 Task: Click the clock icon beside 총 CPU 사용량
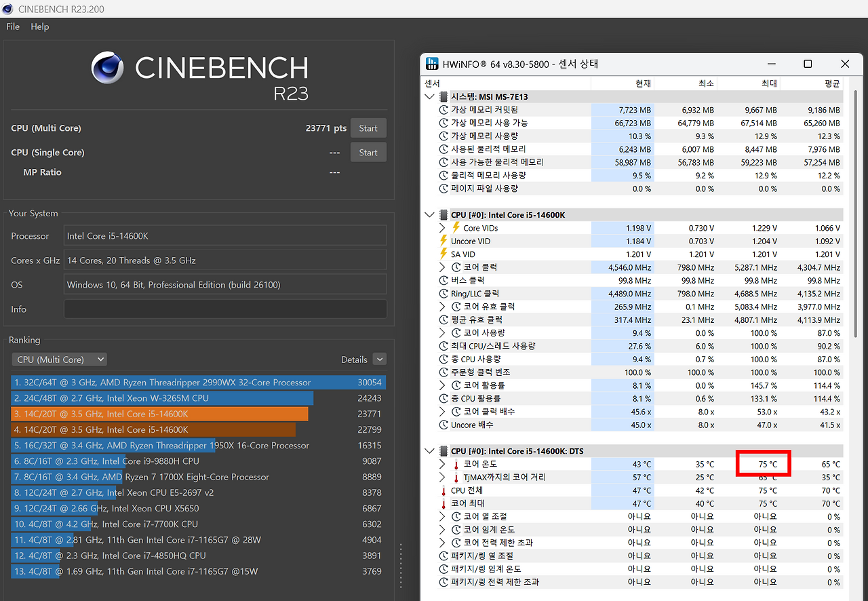click(443, 359)
